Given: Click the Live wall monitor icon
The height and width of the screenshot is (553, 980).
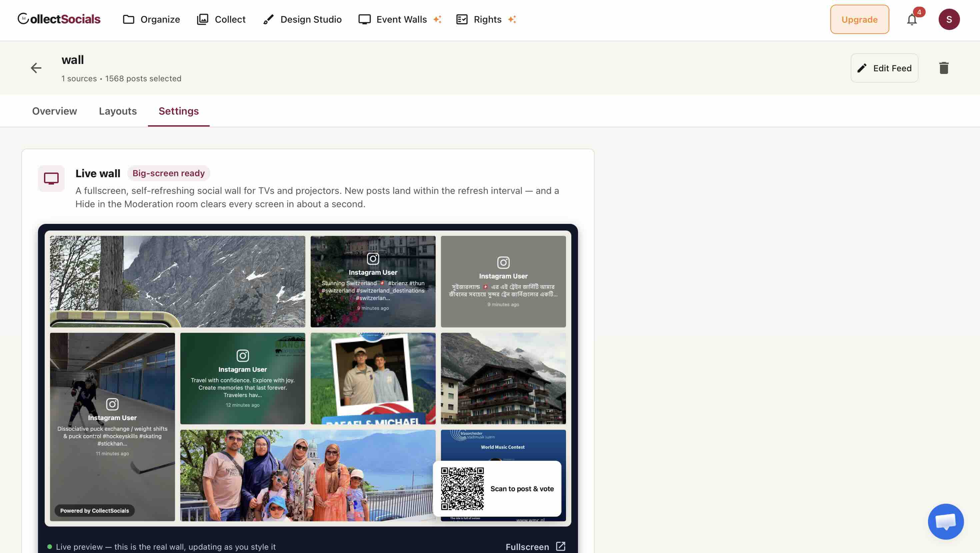Looking at the screenshot, I should (x=51, y=178).
